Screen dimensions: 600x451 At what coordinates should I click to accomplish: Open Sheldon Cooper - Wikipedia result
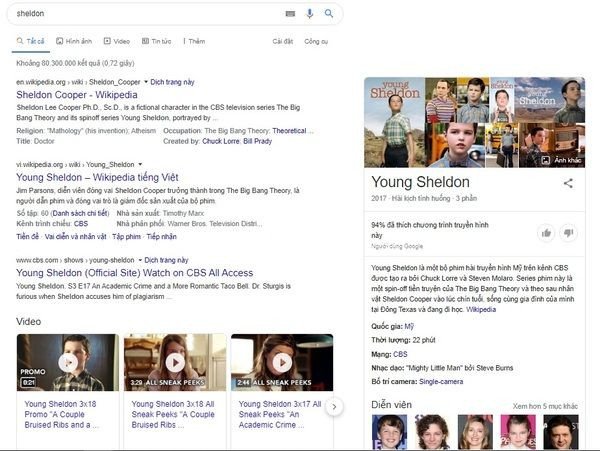pos(77,94)
